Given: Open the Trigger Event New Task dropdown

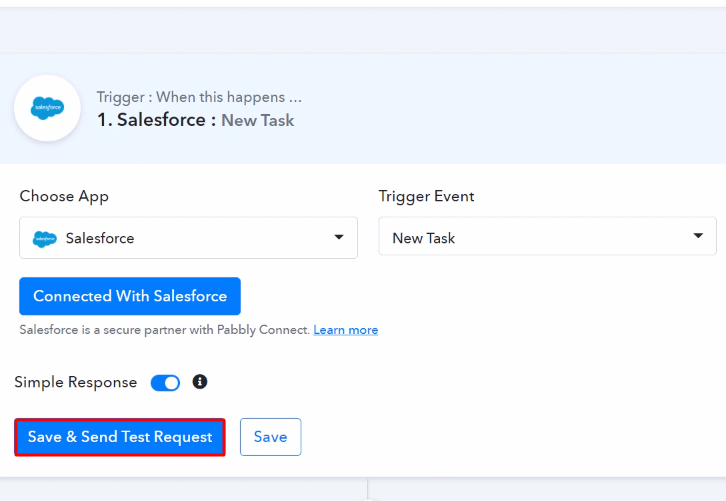Looking at the screenshot, I should [x=547, y=236].
